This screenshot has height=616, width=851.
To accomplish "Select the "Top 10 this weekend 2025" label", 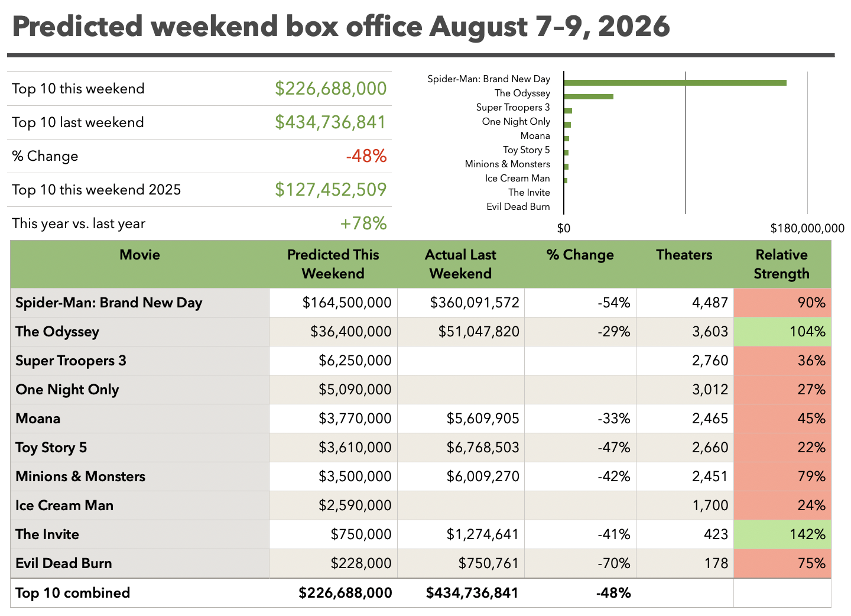I will tap(96, 190).
